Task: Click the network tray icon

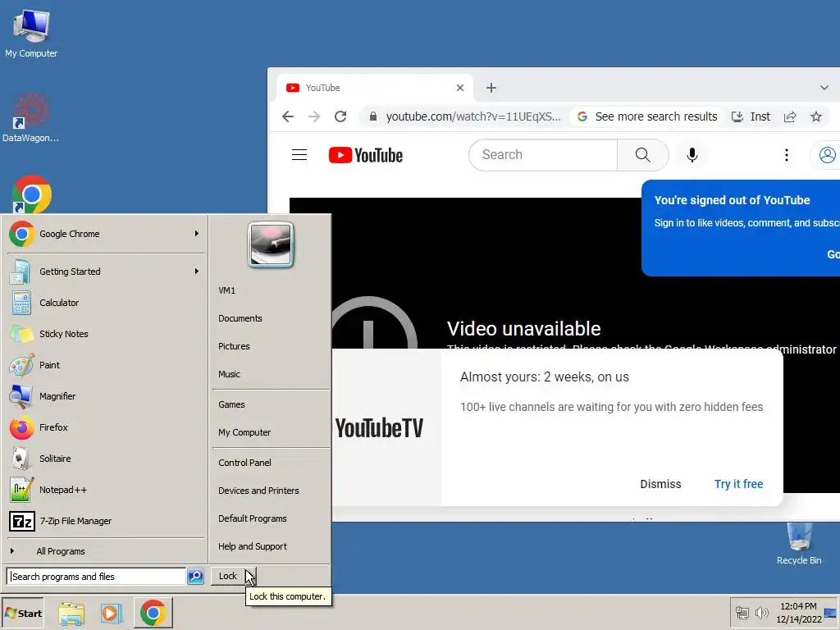Action: pos(742,613)
